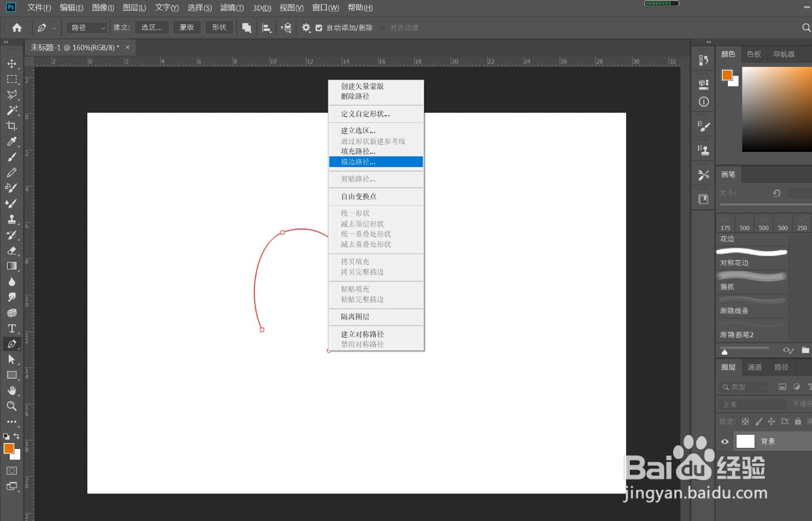812x521 pixels.
Task: Switch to the Channels tab
Action: [755, 367]
